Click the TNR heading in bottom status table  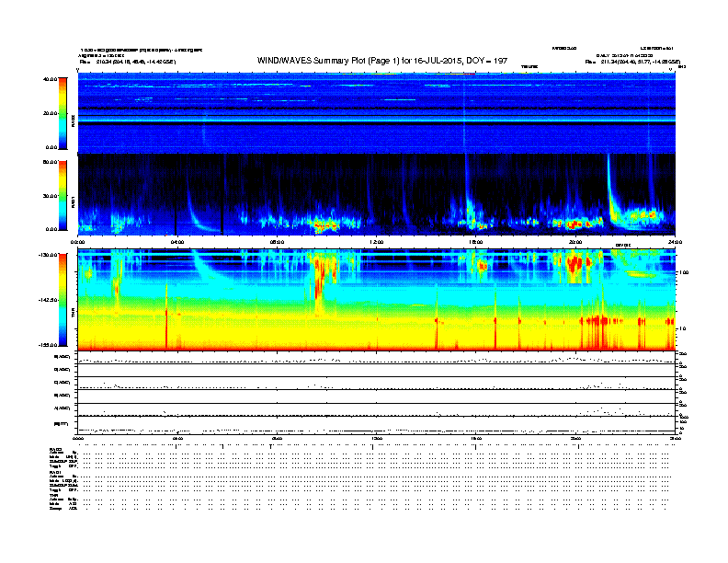(x=53, y=495)
